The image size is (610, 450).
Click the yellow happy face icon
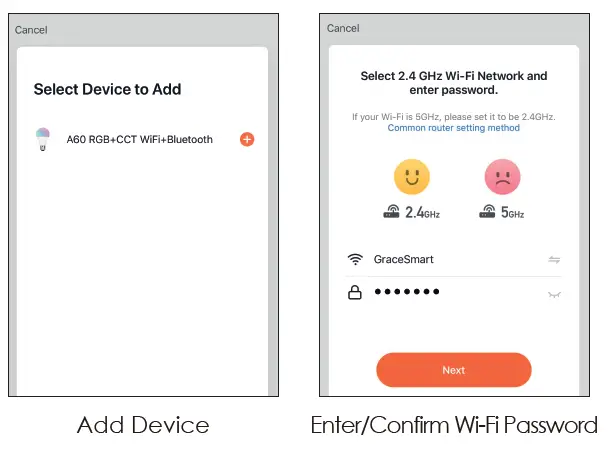(x=412, y=177)
